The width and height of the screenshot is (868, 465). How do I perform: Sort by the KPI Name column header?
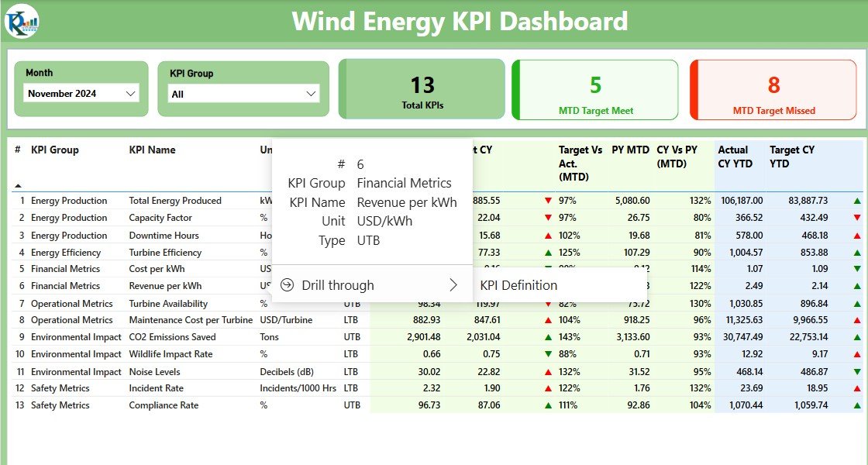(152, 150)
